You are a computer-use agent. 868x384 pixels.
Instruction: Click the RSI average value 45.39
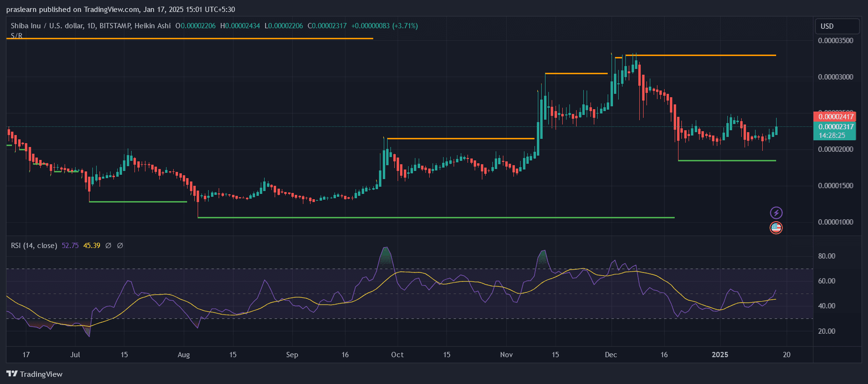92,246
